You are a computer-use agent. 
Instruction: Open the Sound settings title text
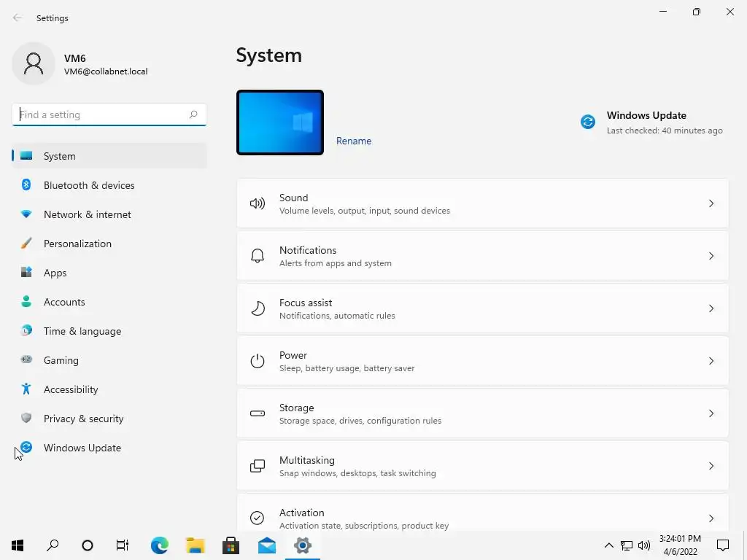[293, 198]
